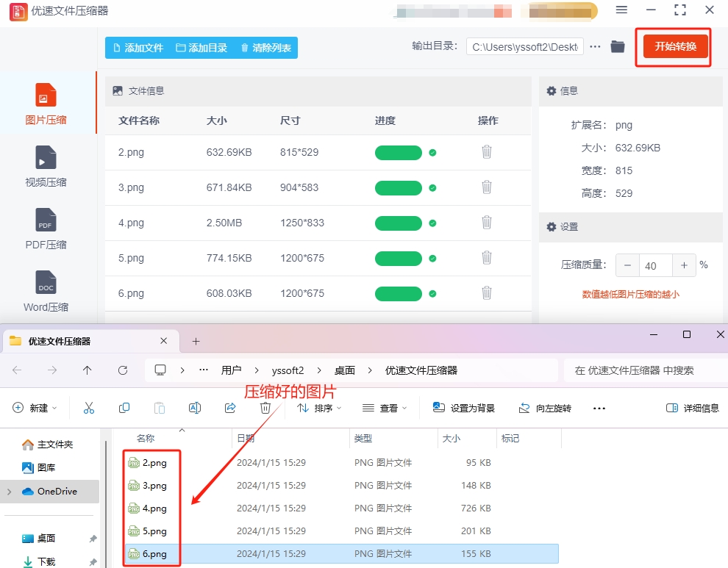
Task: Open the Word压缩 sidebar mode
Action: point(46,291)
